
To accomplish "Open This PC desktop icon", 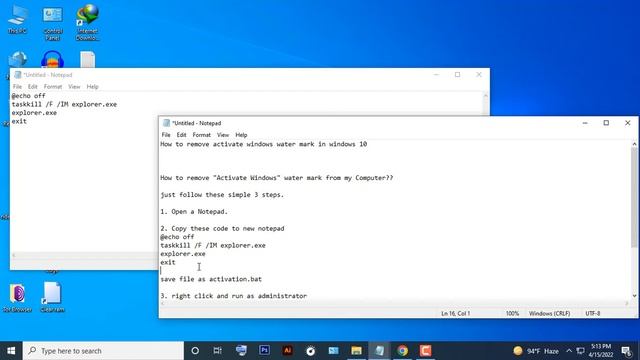I will click(18, 19).
